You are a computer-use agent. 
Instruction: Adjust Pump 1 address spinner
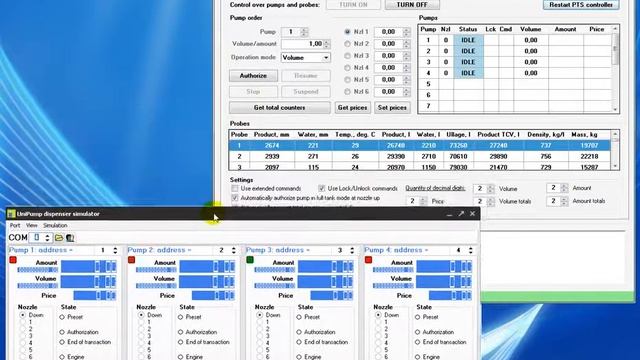click(x=115, y=250)
